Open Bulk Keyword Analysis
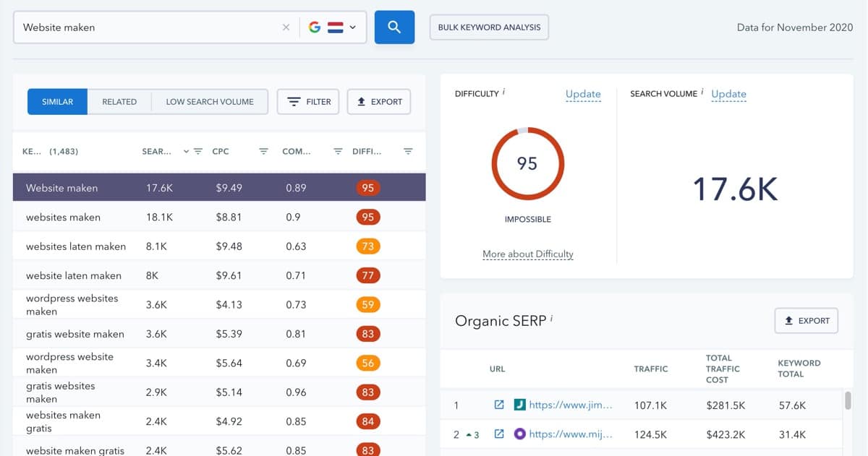 [489, 27]
